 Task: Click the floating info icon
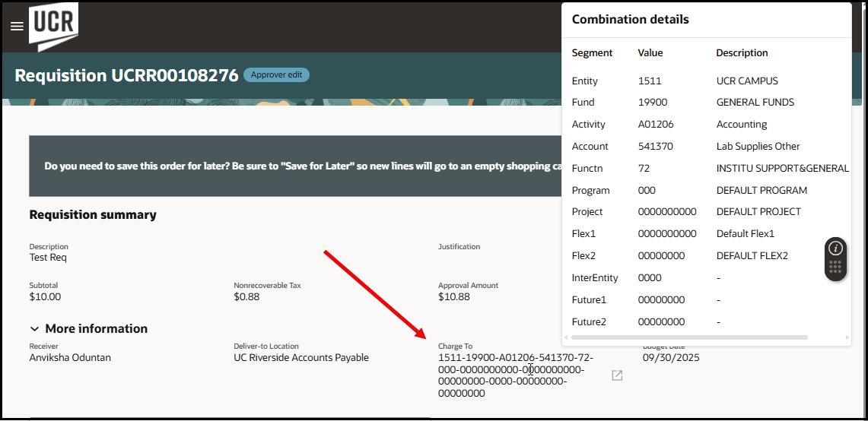pos(835,248)
